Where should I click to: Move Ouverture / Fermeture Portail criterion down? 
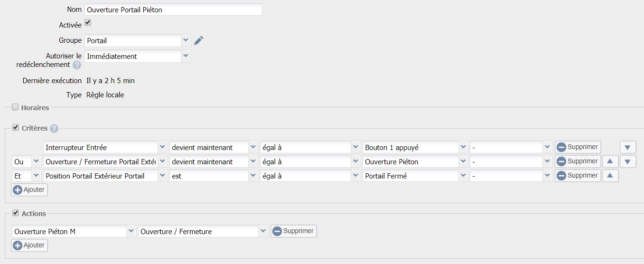point(627,161)
